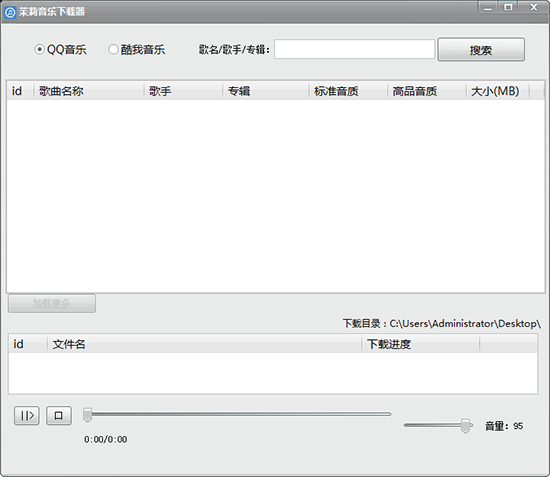The width and height of the screenshot is (550, 477).
Task: Select the QQ音乐 radio button
Action: [x=60, y=49]
